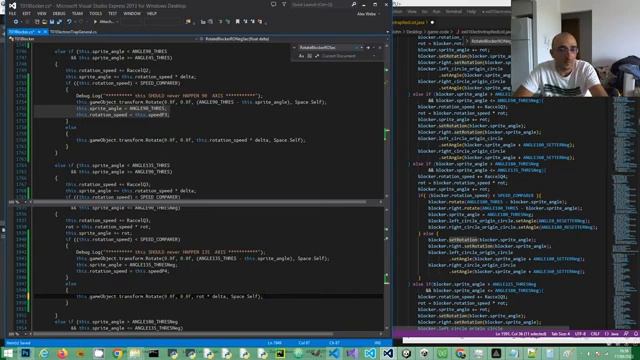Open the HELP menu in Visual Studio
Screen dimensions: 640x360
pos(152,13)
